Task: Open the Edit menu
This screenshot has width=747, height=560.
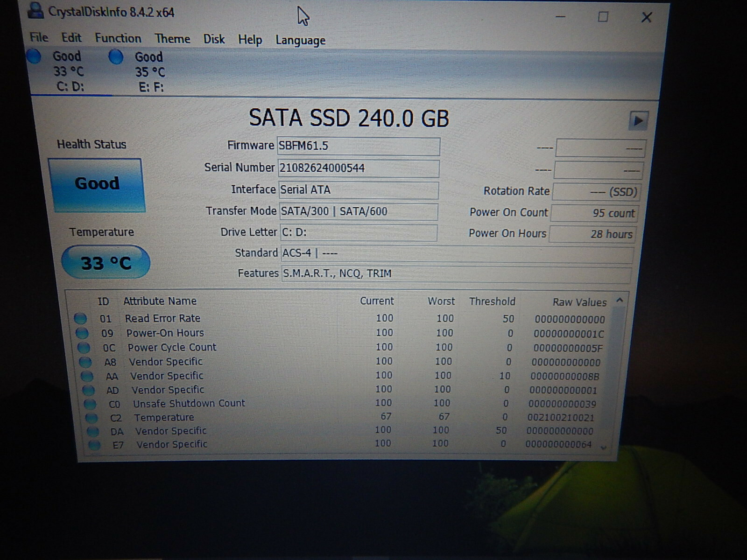Action: (x=71, y=38)
